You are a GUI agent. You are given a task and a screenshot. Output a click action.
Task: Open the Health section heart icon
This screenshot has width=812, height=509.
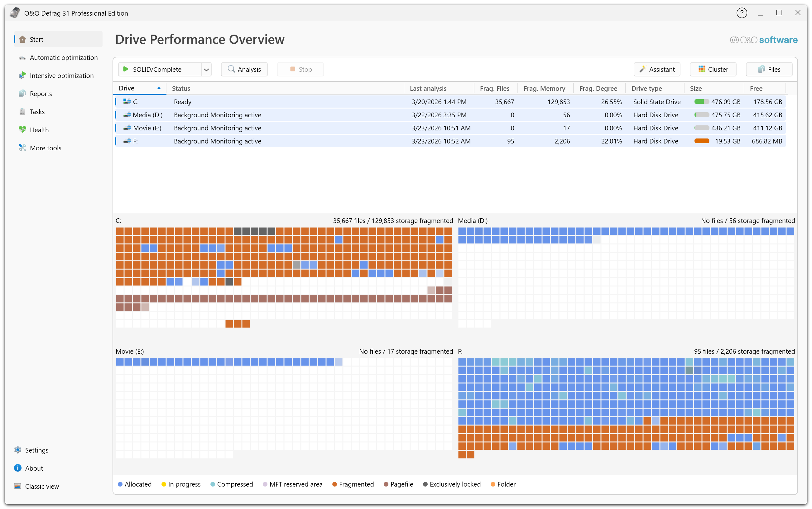click(x=22, y=130)
